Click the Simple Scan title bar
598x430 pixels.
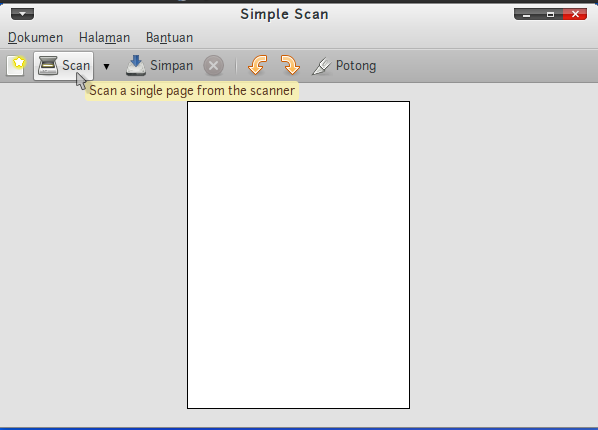point(284,14)
